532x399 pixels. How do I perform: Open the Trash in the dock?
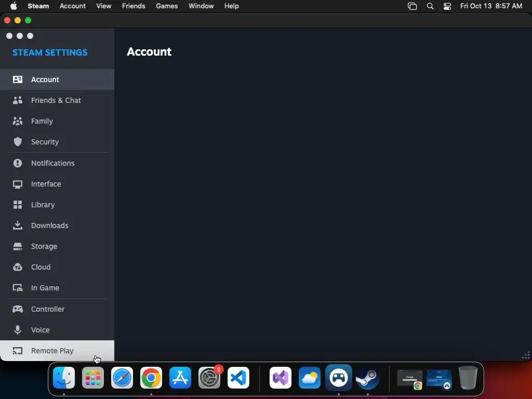pos(468,378)
